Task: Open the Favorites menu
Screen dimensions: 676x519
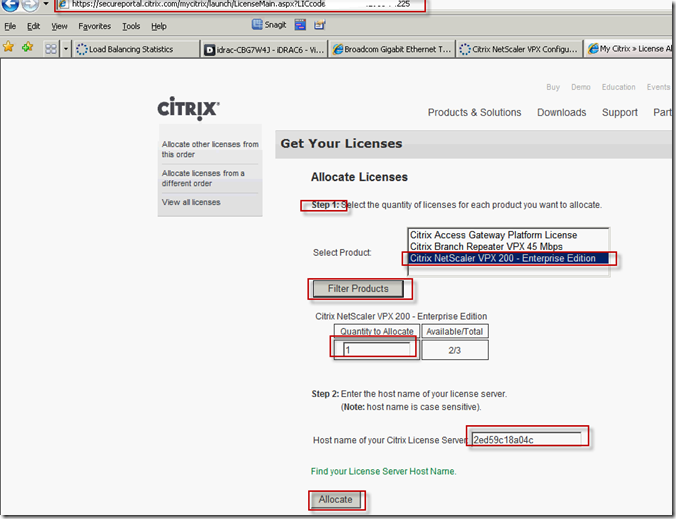Action: pos(94,26)
